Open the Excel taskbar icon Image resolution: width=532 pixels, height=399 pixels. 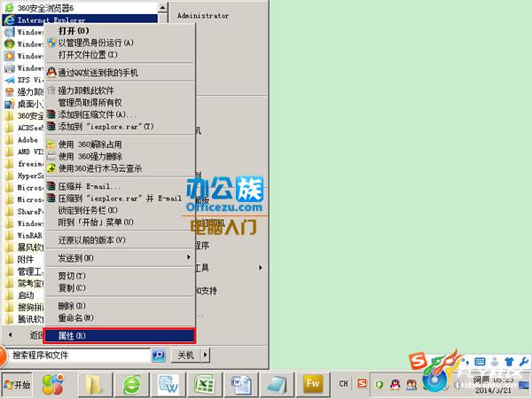pyautogui.click(x=204, y=385)
